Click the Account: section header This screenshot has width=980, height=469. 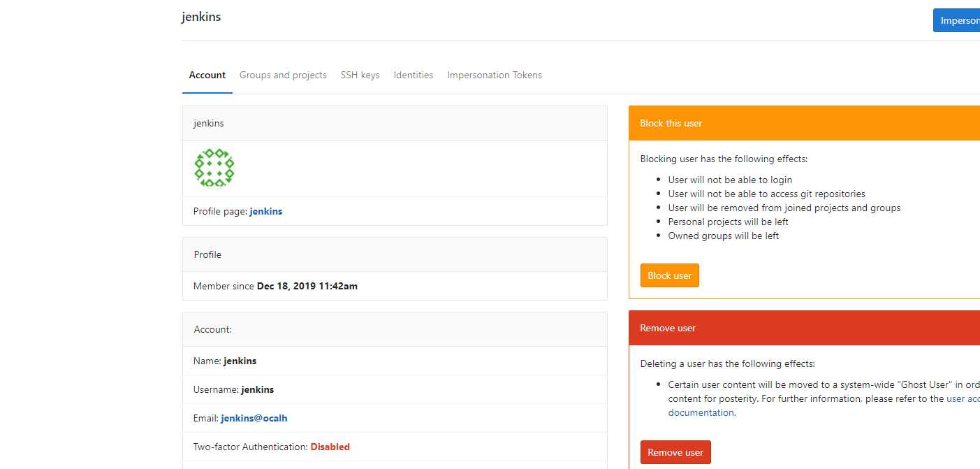click(x=395, y=329)
